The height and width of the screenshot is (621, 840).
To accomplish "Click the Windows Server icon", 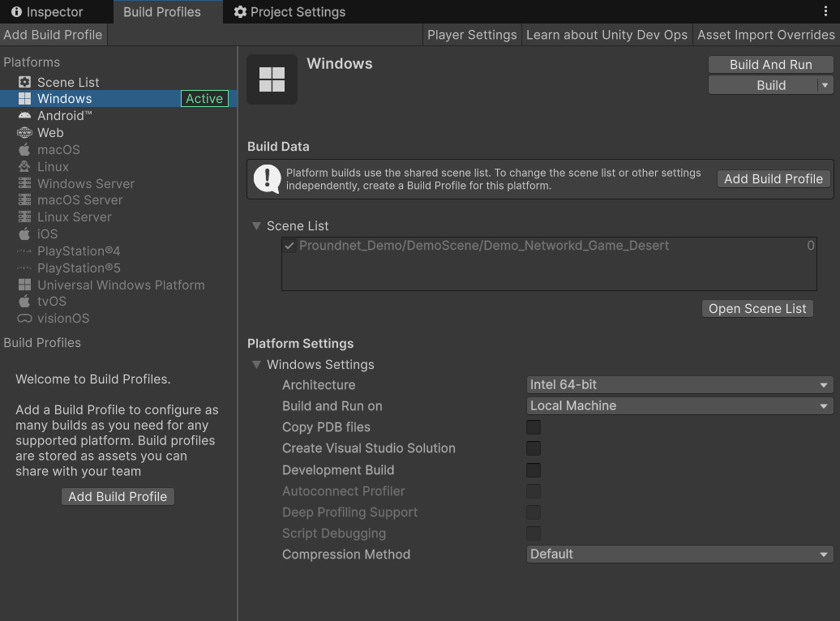I will [x=24, y=183].
